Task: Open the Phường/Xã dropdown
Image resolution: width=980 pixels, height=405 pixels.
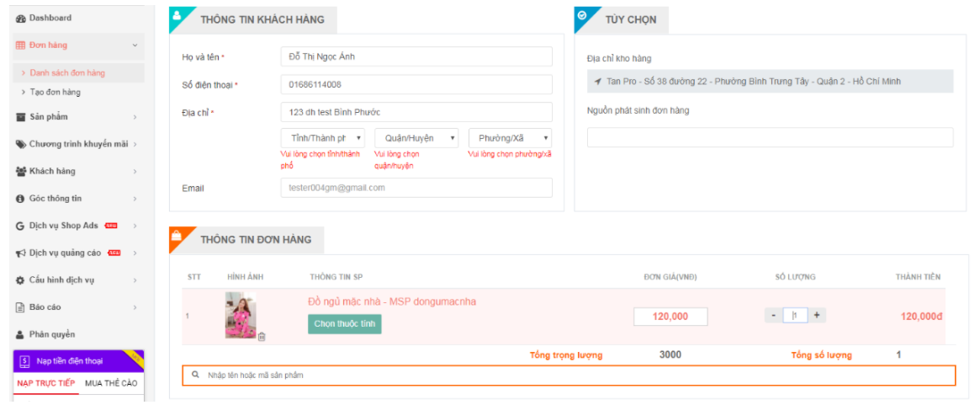Action: (510, 138)
